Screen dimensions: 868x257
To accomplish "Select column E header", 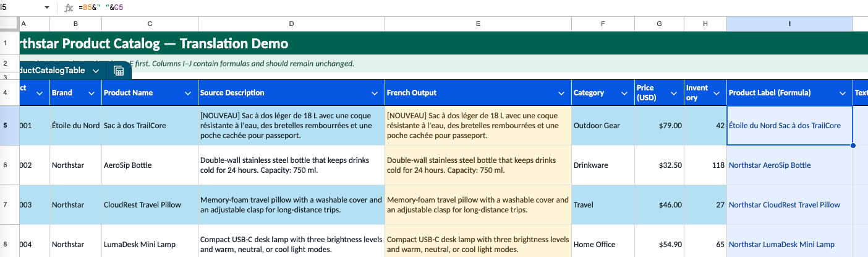I will pos(478,24).
